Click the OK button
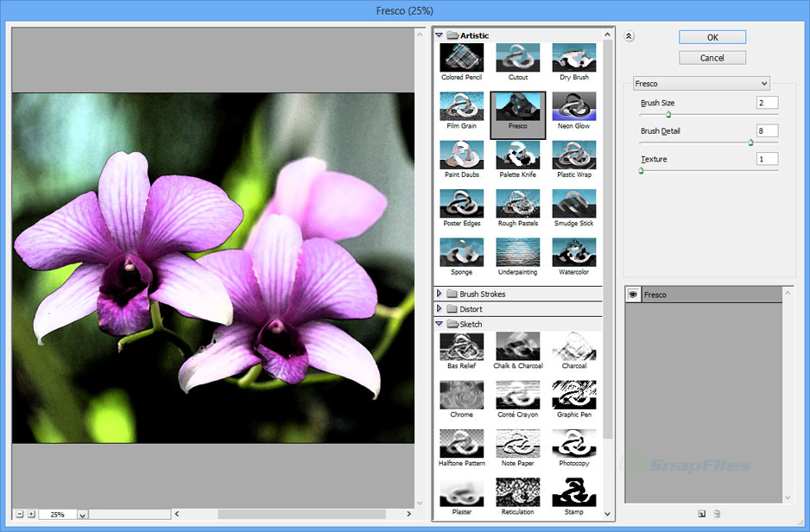The image size is (810, 532). (x=712, y=37)
